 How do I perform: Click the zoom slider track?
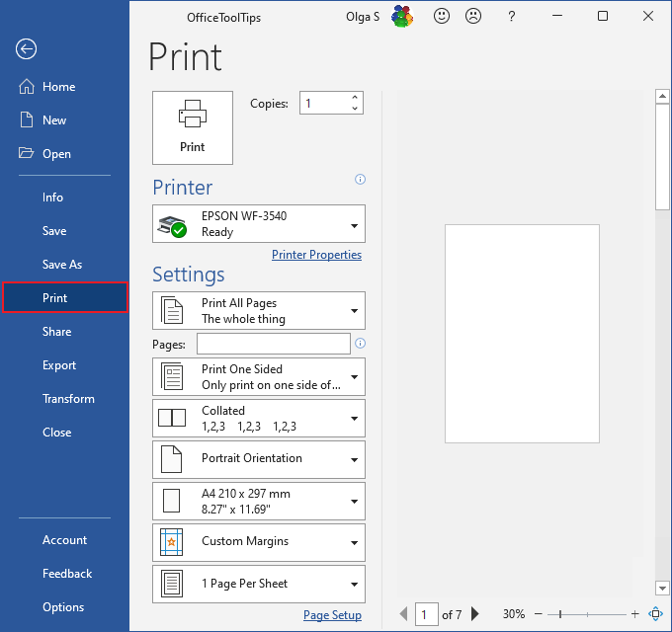(587, 614)
